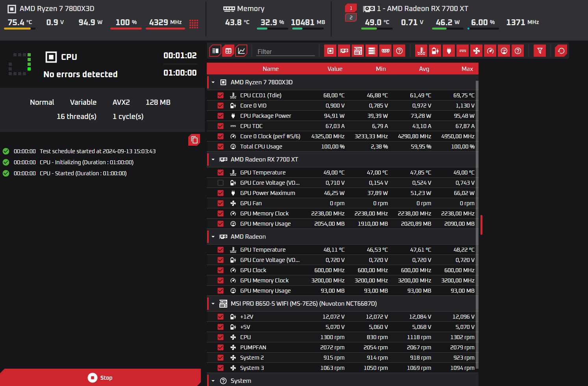Uncheck the PUMPFAN checkbox
The width and height of the screenshot is (588, 386).
tap(221, 347)
